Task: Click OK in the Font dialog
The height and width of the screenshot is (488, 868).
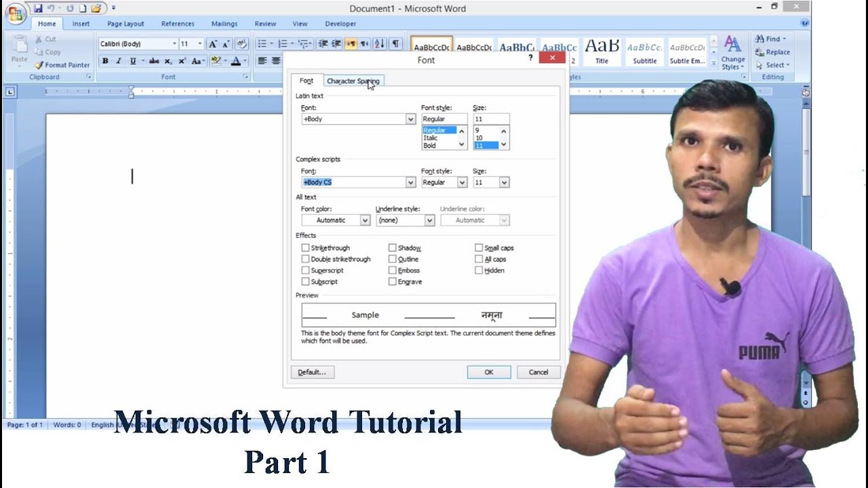Action: point(489,372)
